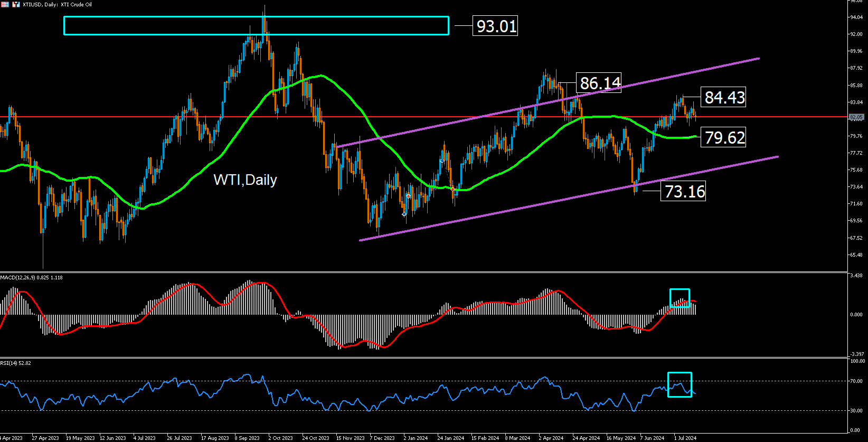Viewport: 868px width, 442px height.
Task: Click the 83.84 value on price axis
Action: tap(856, 102)
